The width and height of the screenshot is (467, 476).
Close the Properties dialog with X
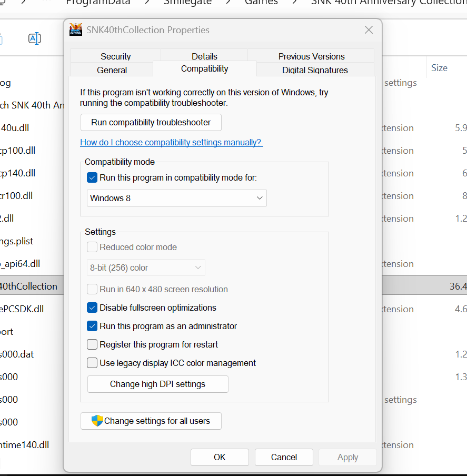(x=369, y=30)
